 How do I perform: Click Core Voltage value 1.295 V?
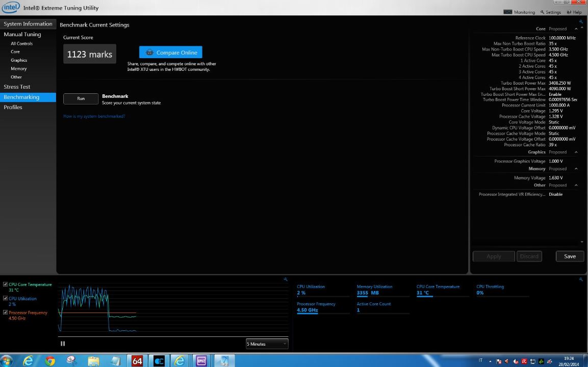556,111
